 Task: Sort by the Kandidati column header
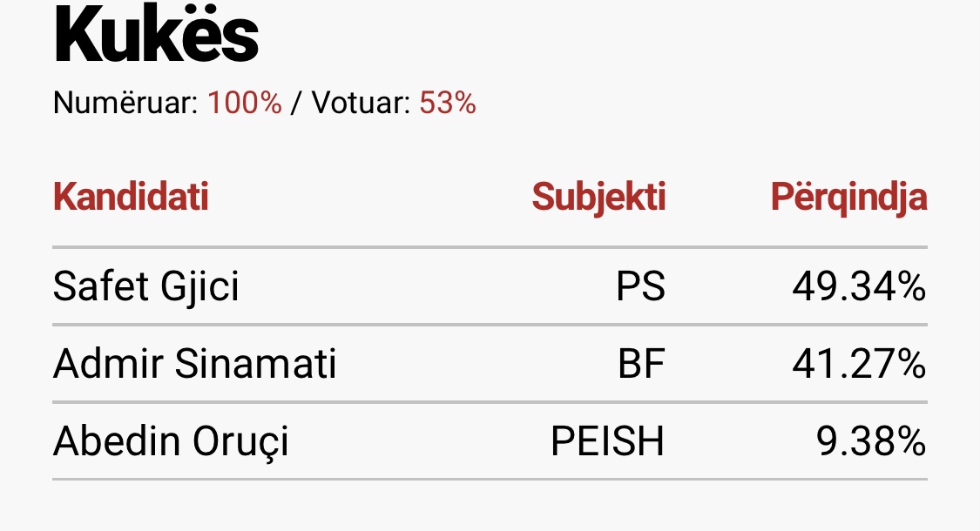pos(131,198)
